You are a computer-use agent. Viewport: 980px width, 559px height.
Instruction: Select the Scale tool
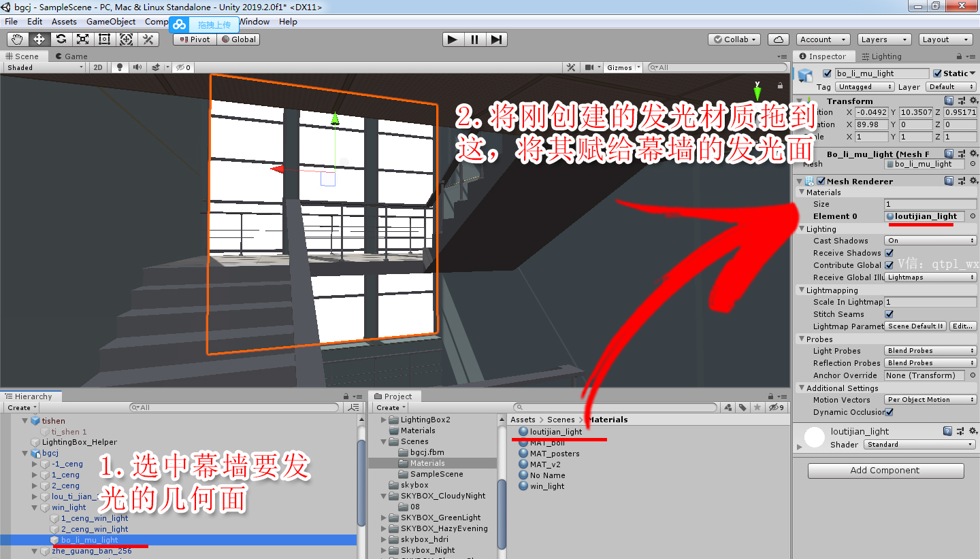(x=82, y=39)
